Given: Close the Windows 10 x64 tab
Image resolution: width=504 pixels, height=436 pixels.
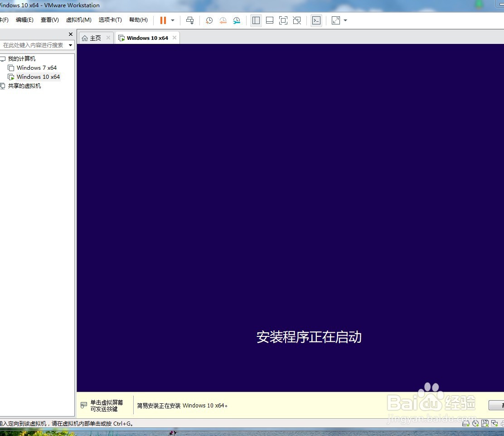Looking at the screenshot, I should pos(174,38).
